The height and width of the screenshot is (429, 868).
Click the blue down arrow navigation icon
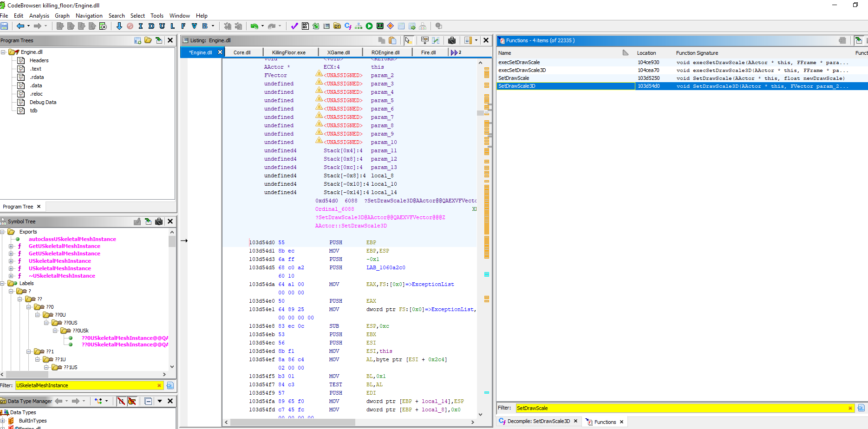pos(119,26)
